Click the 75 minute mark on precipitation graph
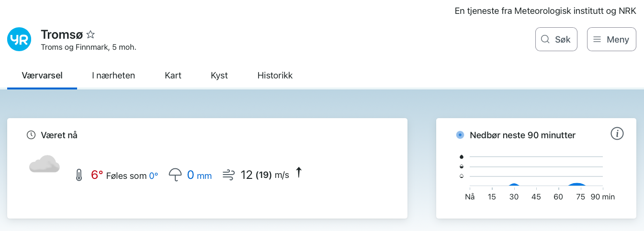 click(x=581, y=197)
